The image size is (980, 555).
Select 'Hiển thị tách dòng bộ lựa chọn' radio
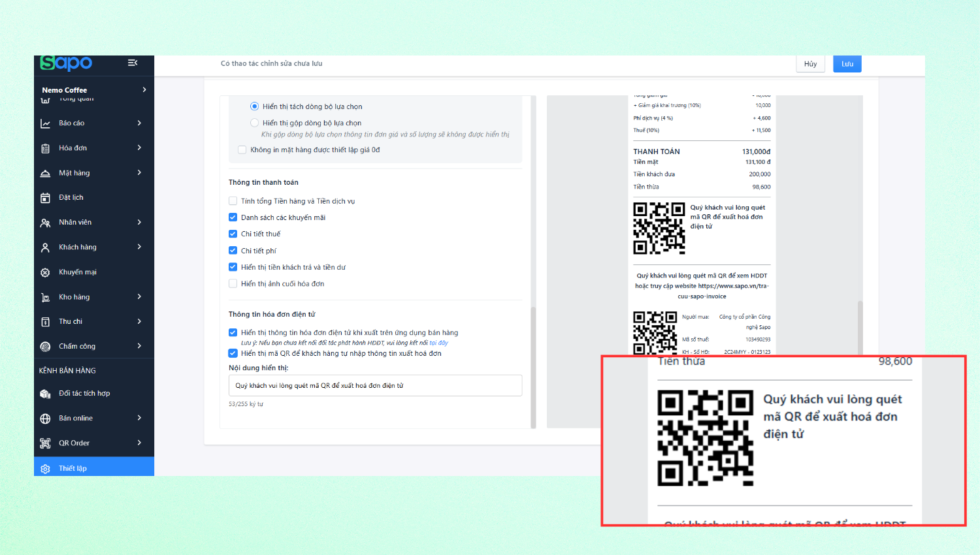coord(255,106)
